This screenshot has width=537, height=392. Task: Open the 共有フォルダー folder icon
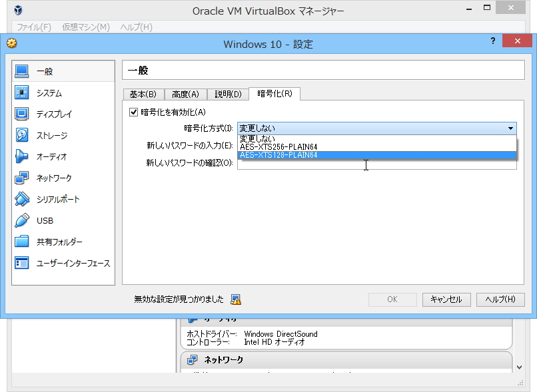pyautogui.click(x=21, y=242)
